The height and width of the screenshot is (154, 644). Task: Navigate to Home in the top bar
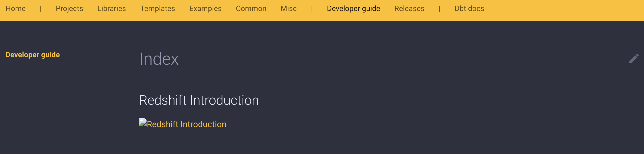click(x=16, y=9)
